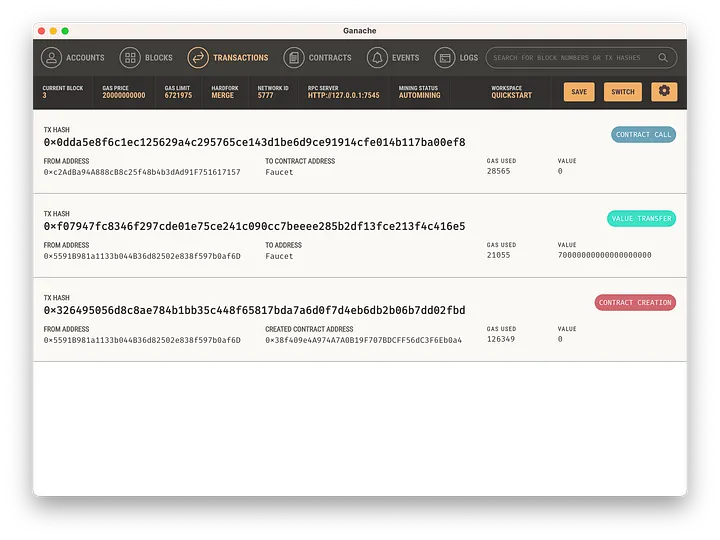Open the transaction with hash starting 0x326495

[254, 310]
